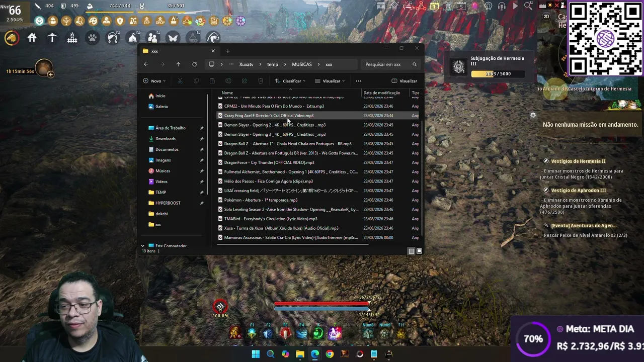Viewport: 644px width, 362px height.
Task: Click the Subjugação de Hermesia progress bar
Action: (498, 74)
